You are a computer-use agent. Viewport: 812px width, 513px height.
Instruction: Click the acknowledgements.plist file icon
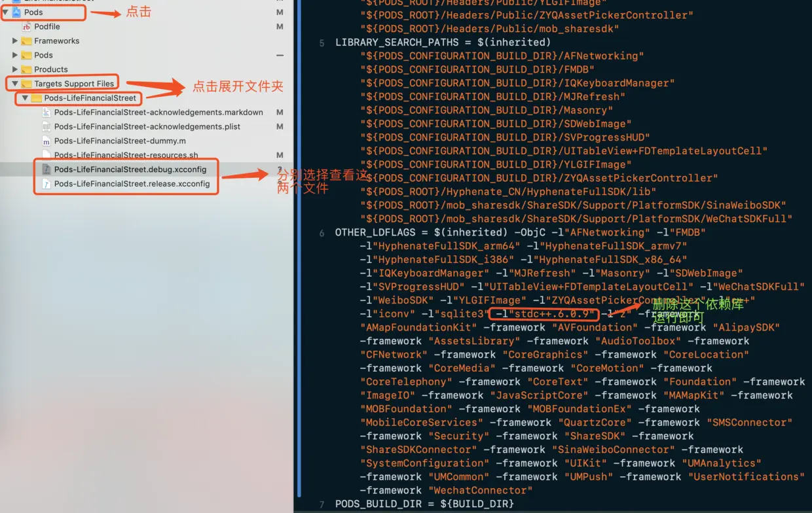pos(46,126)
